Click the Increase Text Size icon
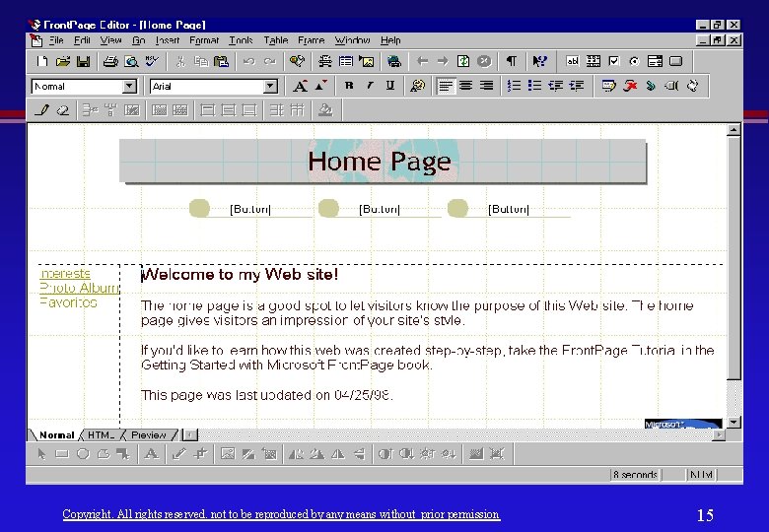The width and height of the screenshot is (769, 532). point(300,86)
